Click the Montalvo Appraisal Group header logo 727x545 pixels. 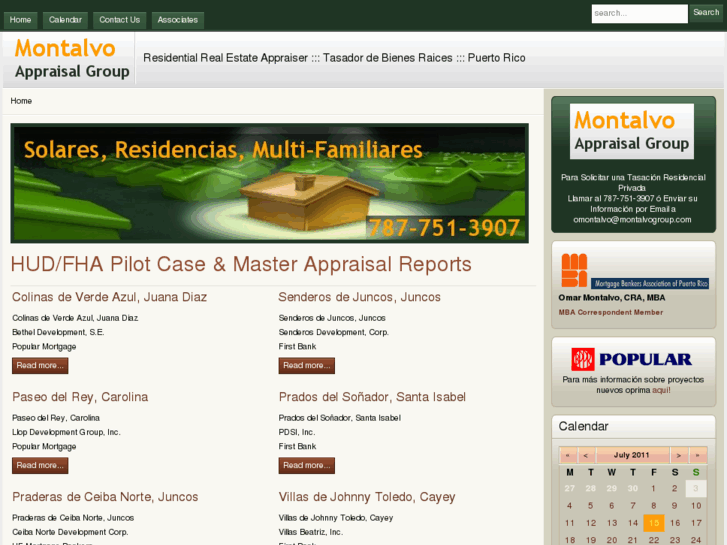[x=72, y=59]
